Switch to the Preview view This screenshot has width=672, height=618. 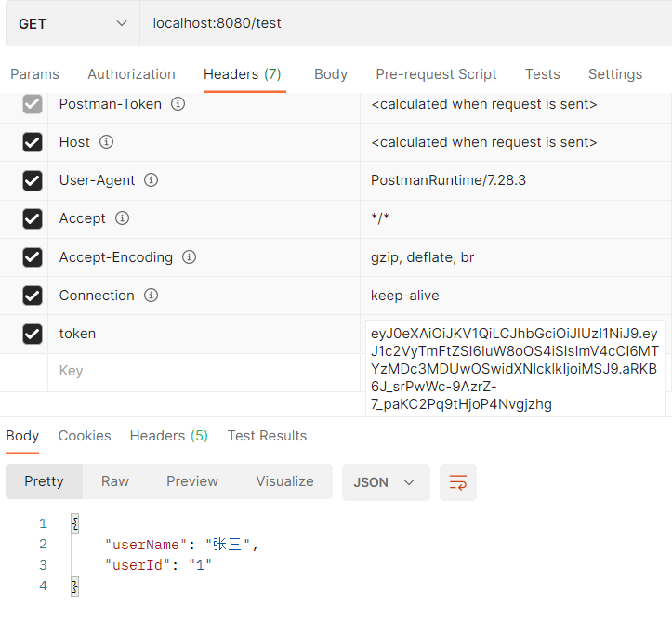(x=192, y=481)
